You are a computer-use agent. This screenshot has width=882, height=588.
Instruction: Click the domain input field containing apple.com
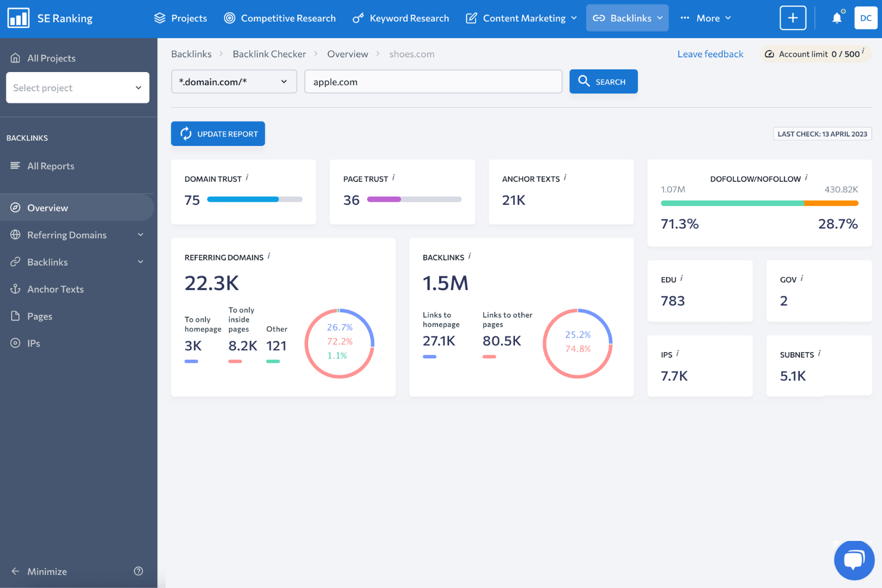coord(433,82)
